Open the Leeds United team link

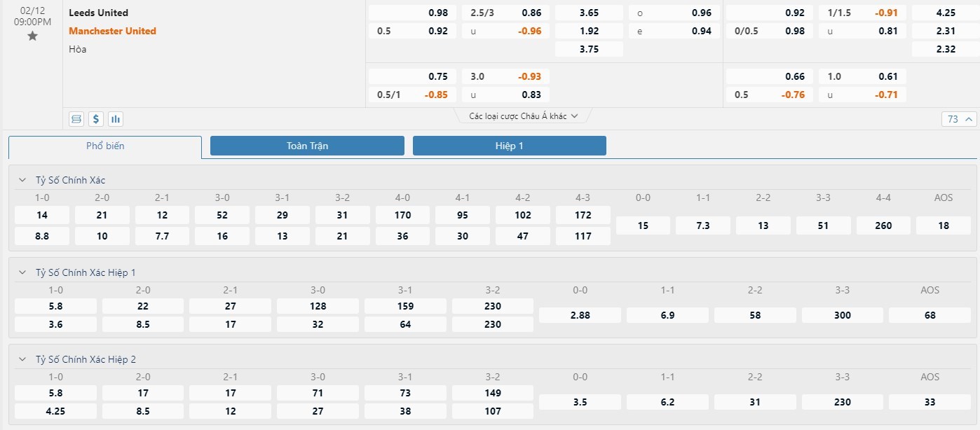[99, 13]
